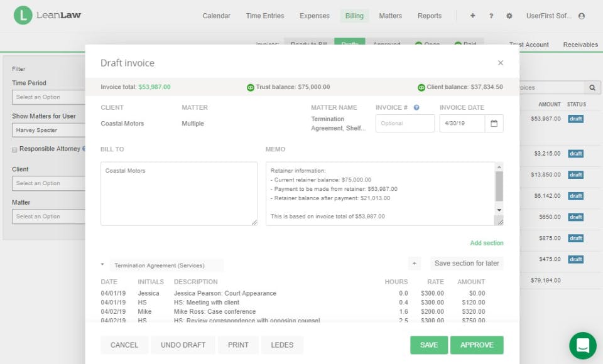Viewport: 603px width, 364px height.
Task: Click the user profile avatar icon
Action: click(x=581, y=16)
